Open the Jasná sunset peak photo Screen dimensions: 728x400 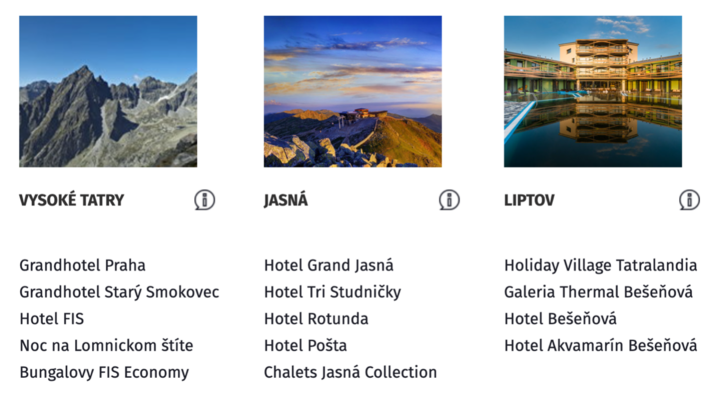[x=353, y=91]
